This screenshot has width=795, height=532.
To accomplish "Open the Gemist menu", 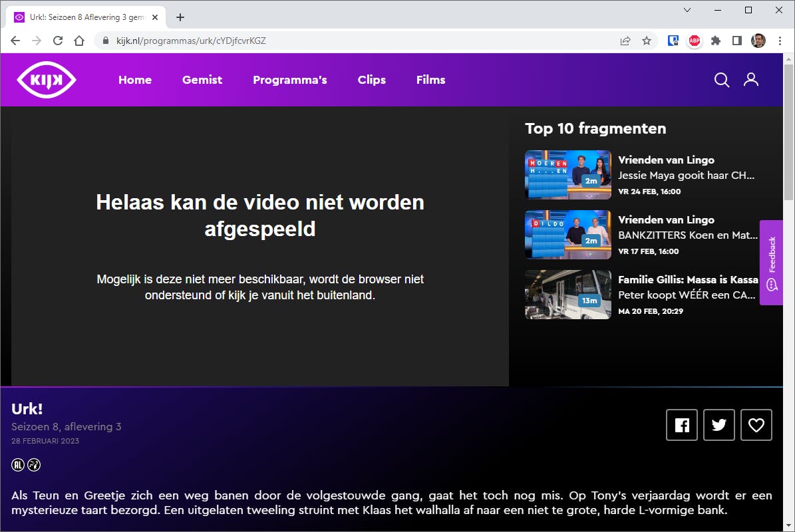I will (202, 80).
